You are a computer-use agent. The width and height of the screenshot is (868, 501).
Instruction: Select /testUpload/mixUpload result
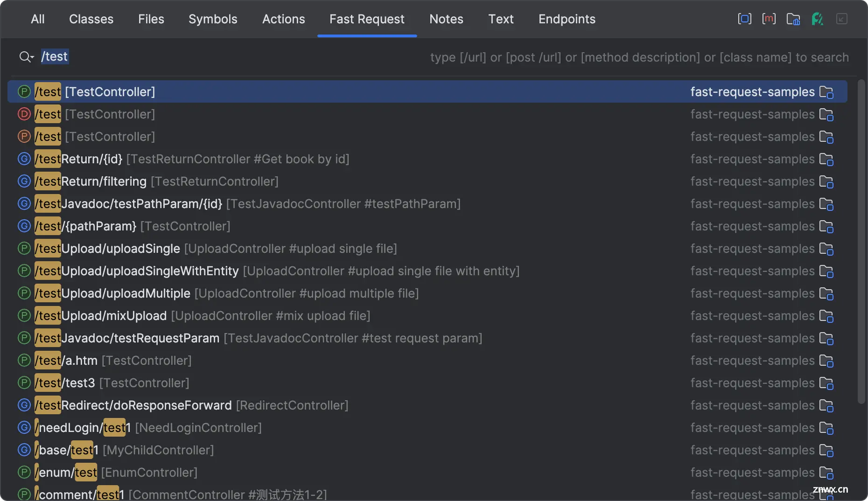pos(427,315)
